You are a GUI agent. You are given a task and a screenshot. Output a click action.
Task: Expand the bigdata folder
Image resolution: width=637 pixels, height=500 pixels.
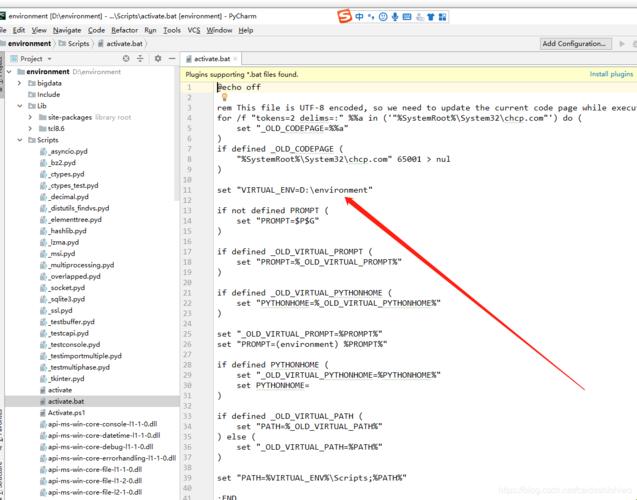[x=19, y=83]
